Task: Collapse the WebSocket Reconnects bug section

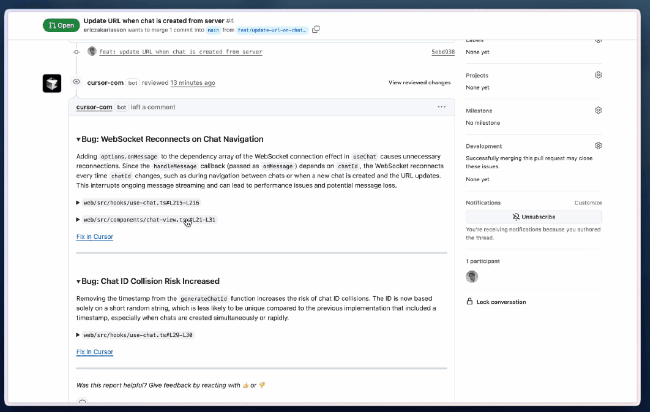Action: pos(79,139)
